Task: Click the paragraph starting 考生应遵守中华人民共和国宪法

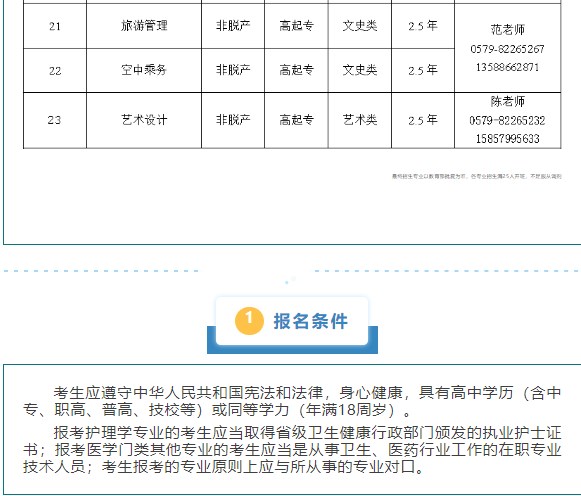Action: 292,401
